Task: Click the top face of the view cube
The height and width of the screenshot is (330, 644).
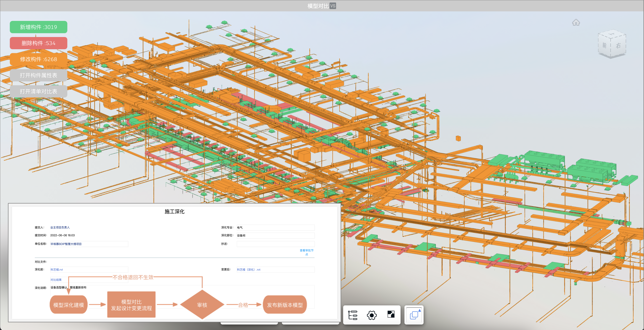Action: click(x=612, y=34)
